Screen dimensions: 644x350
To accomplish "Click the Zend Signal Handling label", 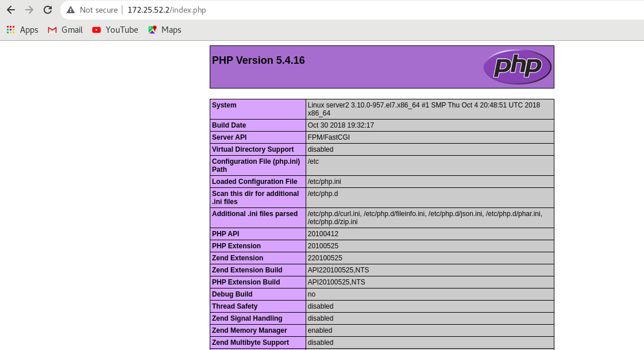I will point(247,318).
